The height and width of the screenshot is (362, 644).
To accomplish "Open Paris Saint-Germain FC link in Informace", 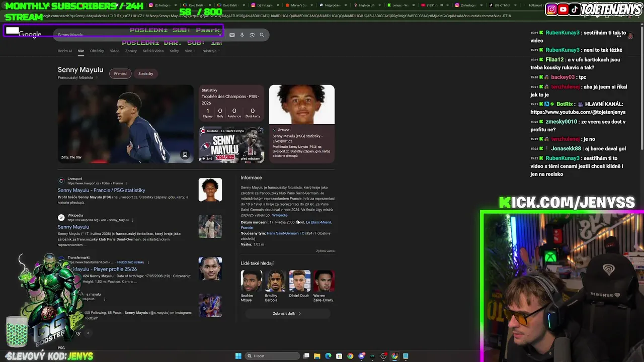I will tap(285, 233).
